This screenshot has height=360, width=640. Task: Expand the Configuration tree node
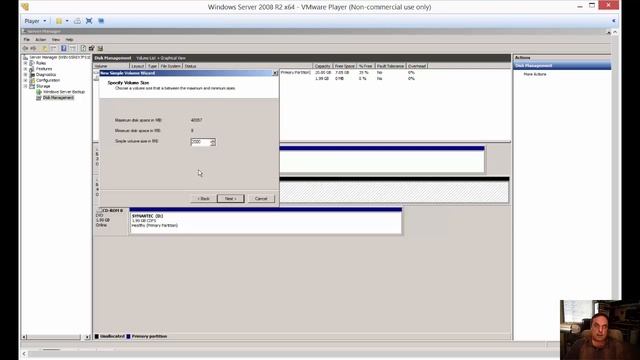pyautogui.click(x=25, y=80)
